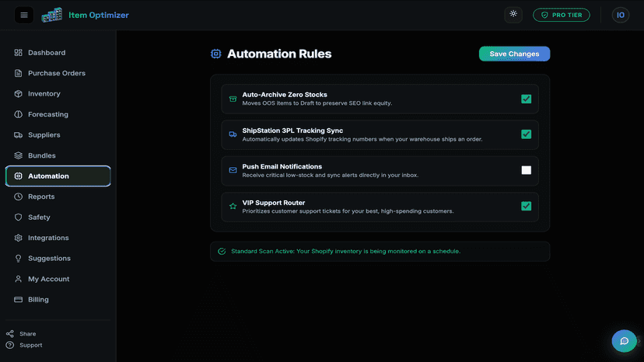Enable Push Email Notifications checkbox

click(x=526, y=170)
